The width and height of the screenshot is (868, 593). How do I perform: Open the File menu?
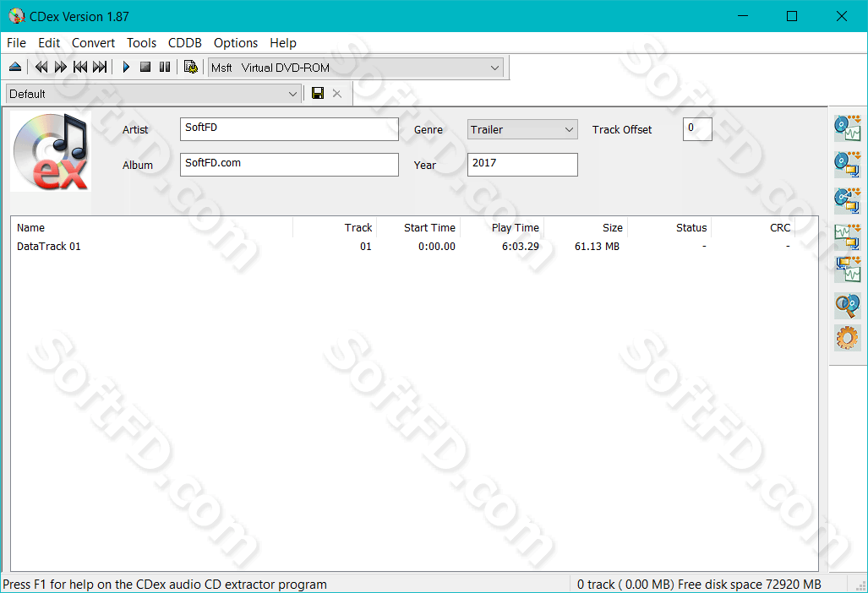pyautogui.click(x=16, y=43)
